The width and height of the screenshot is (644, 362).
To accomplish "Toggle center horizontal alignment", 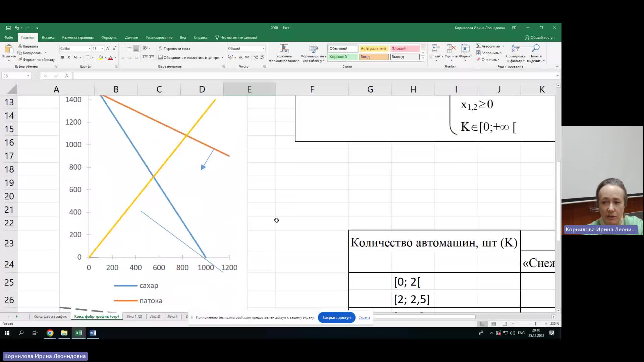I will pos(129,57).
